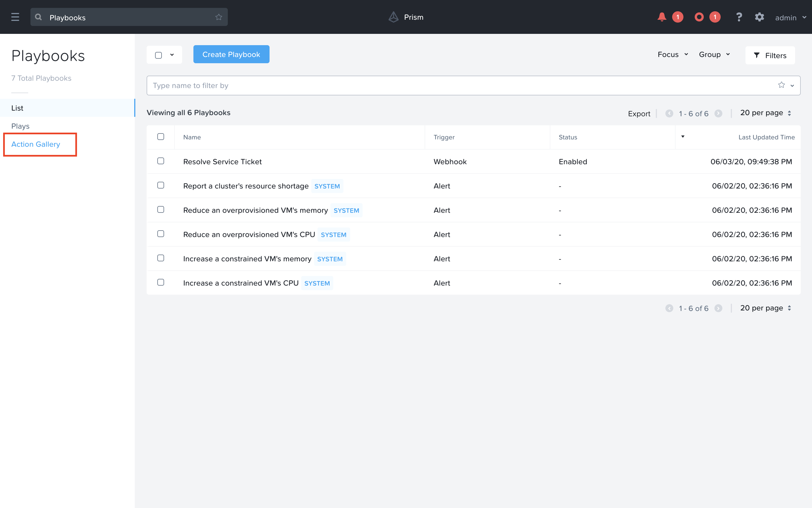Click the sort arrow by Last Updated Time
The image size is (812, 508).
683,136
